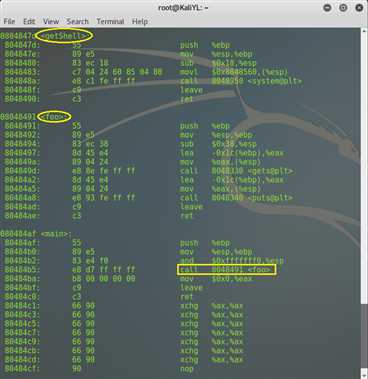The width and height of the screenshot is (368, 379).
Task: Click the sub $0x18,%esp instruction
Action: tap(218, 63)
